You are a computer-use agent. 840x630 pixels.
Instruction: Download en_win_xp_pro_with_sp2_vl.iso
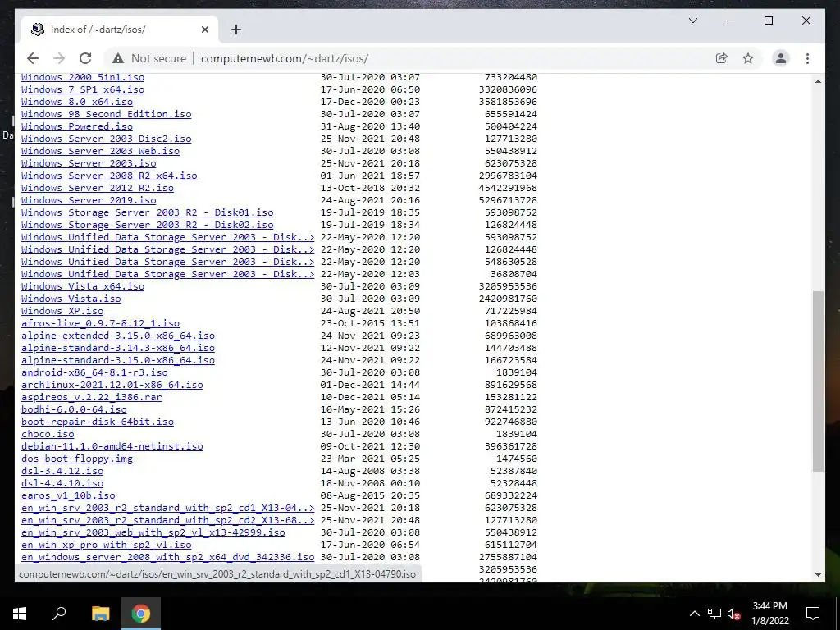106,546
